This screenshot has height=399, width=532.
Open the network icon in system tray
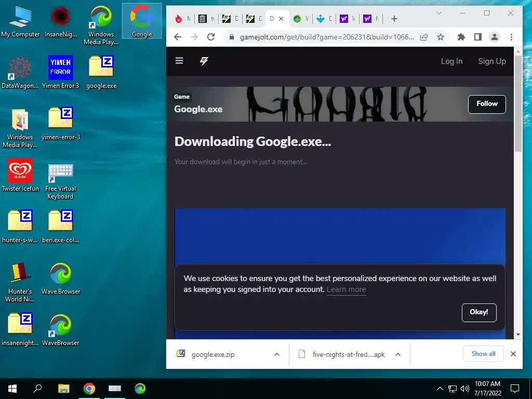point(453,389)
